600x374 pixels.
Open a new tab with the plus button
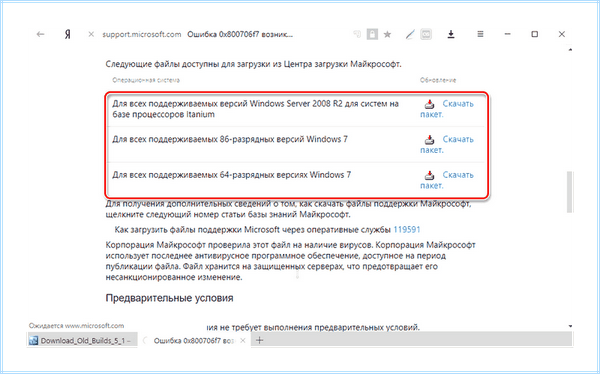click(259, 340)
